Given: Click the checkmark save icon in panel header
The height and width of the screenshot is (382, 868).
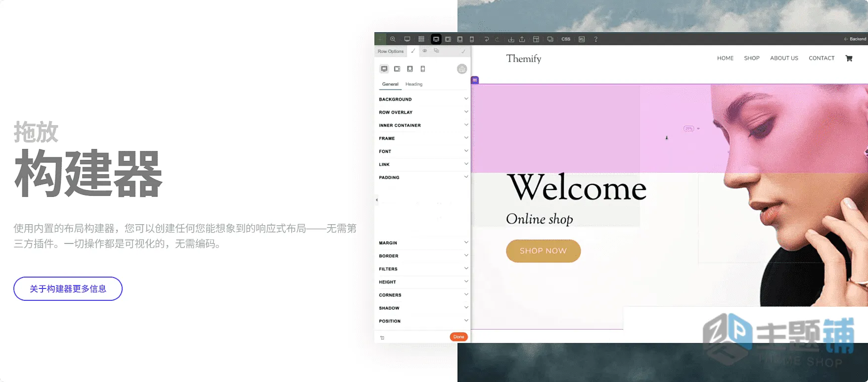Looking at the screenshot, I should tap(463, 51).
